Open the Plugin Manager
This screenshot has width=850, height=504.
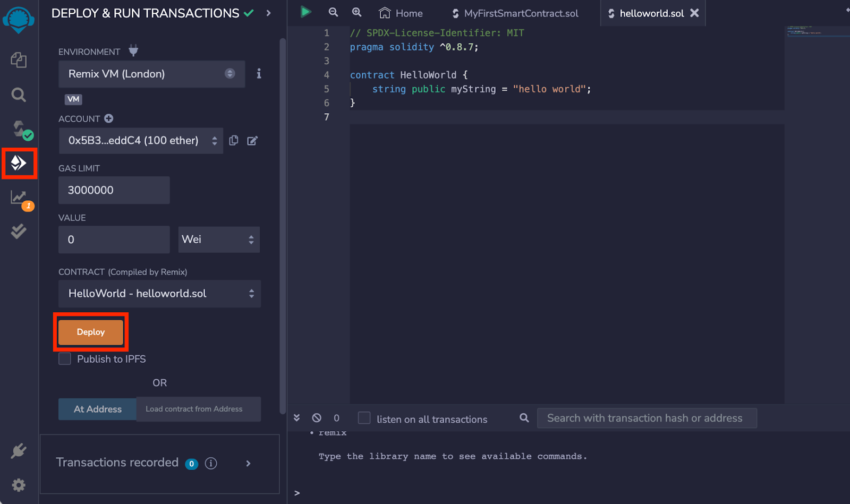[x=19, y=450]
